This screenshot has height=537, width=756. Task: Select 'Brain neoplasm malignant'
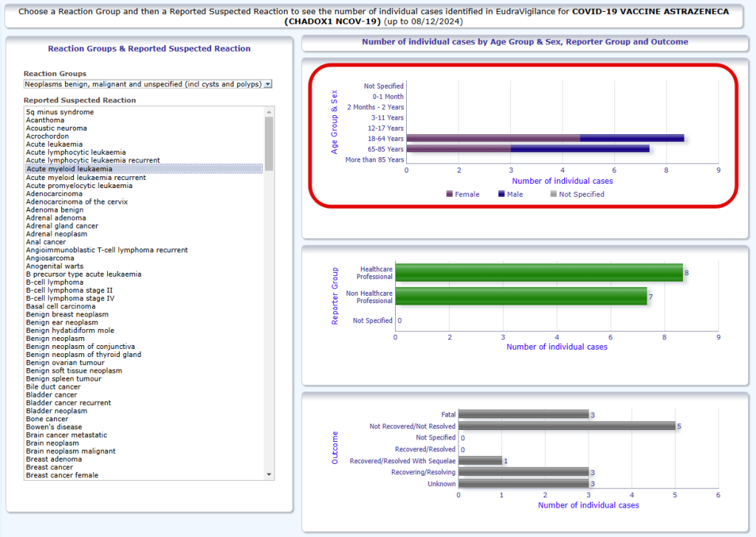pos(71,451)
